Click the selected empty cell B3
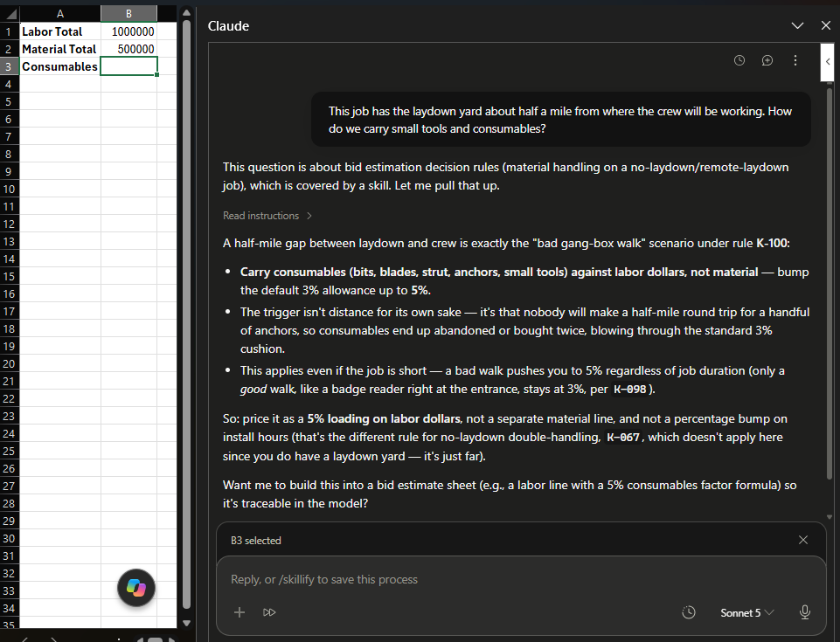This screenshot has width=840, height=642. [128, 66]
